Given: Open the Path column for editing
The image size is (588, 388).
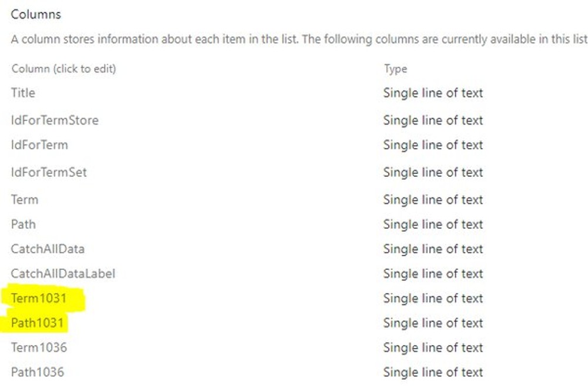Looking at the screenshot, I should pos(24,224).
